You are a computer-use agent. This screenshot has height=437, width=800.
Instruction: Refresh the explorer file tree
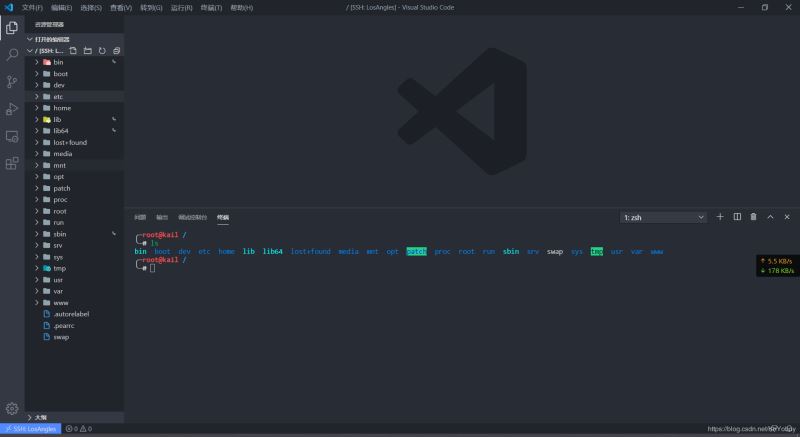102,50
